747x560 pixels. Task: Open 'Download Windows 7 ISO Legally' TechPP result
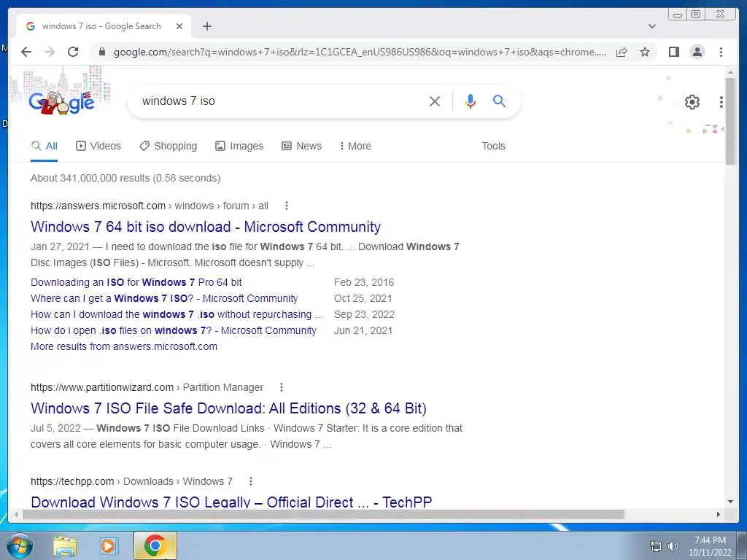231,502
